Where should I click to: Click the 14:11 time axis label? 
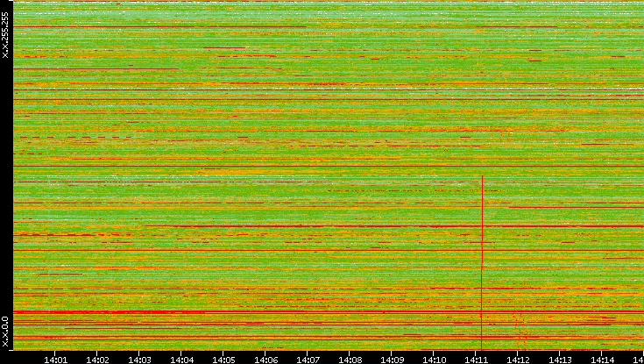(476, 360)
